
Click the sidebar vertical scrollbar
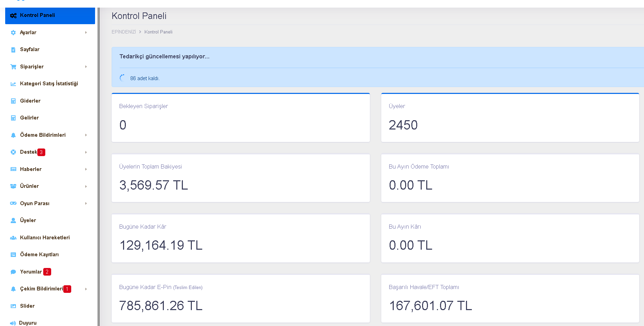click(x=99, y=167)
